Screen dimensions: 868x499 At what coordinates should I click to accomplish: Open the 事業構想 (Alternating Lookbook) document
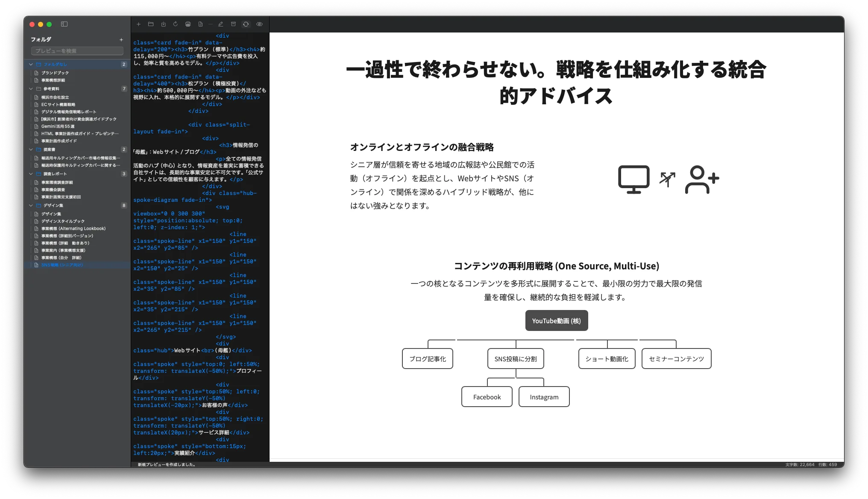click(77, 229)
